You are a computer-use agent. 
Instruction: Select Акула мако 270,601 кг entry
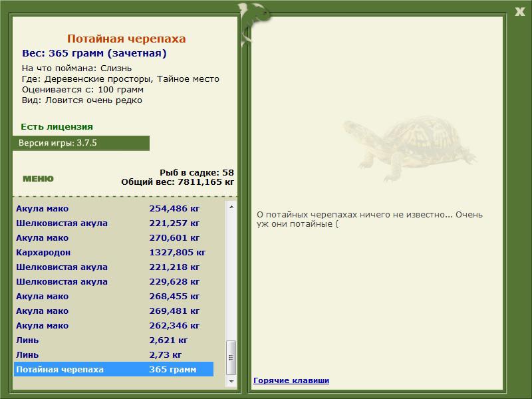tap(114, 237)
